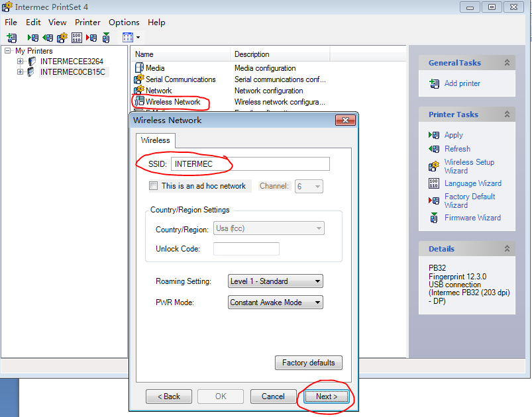
Task: Click the Views grid icon in the toolbar
Action: point(128,37)
